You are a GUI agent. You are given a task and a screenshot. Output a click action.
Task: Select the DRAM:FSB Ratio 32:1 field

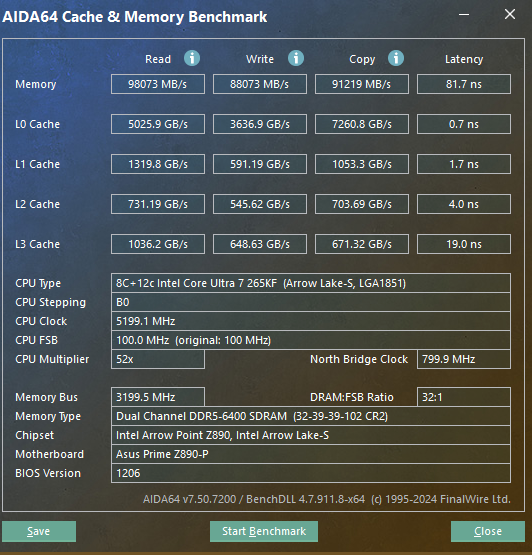pyautogui.click(x=464, y=397)
